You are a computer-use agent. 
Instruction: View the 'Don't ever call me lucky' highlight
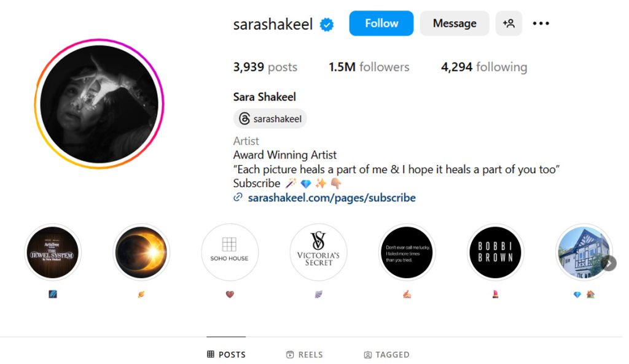point(407,252)
